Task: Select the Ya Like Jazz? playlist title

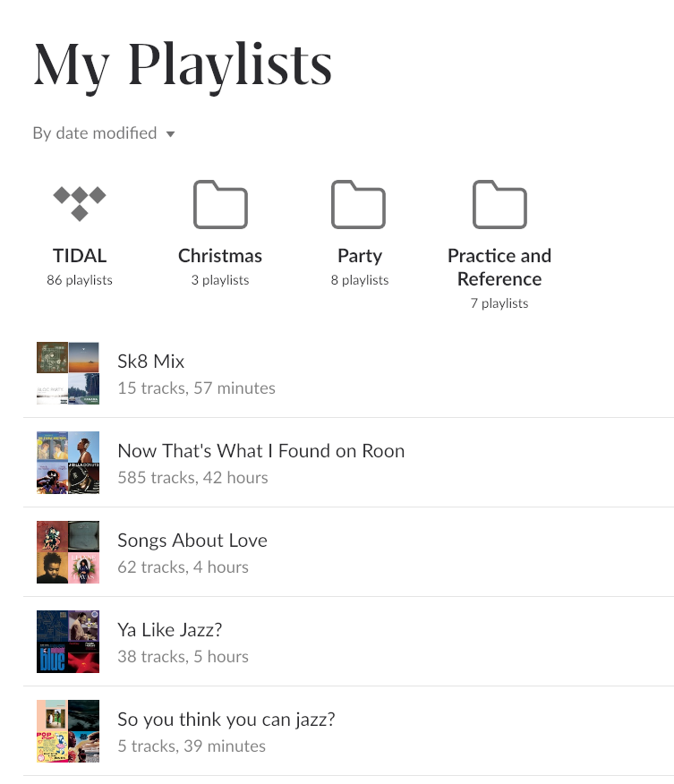Action: 170,630
